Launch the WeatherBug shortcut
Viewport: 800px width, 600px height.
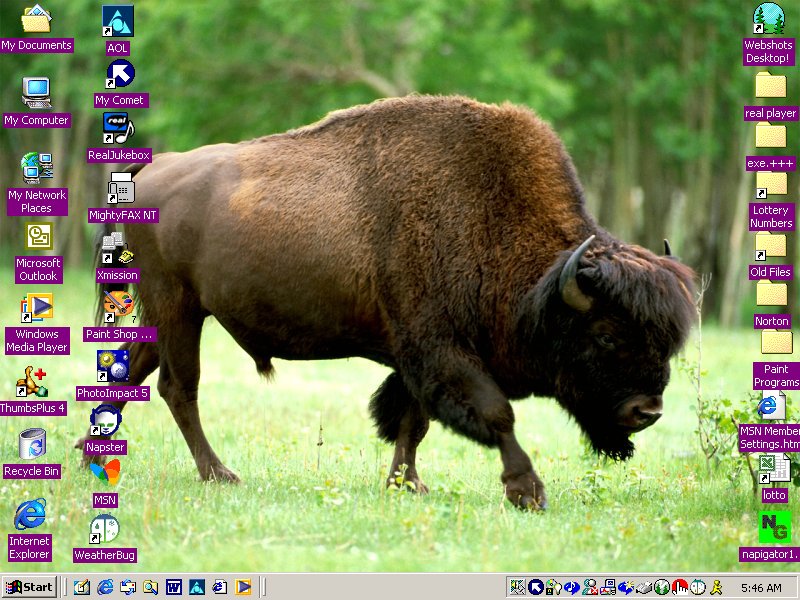[x=104, y=529]
